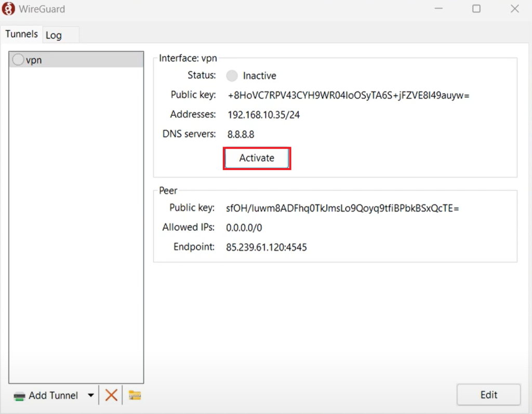Activate the vpn tunnel
532x414 pixels.
(x=257, y=158)
